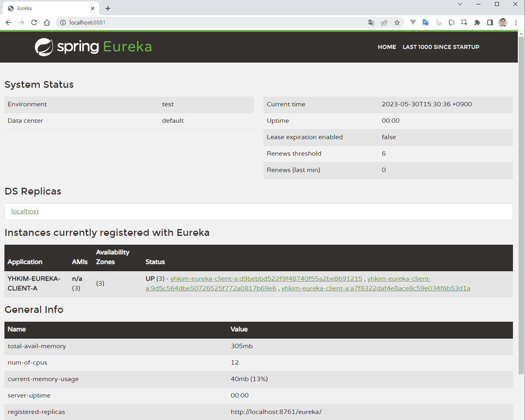Select the Eureka browser tab
Image resolution: width=525 pixels, height=420 pixels.
(x=51, y=8)
